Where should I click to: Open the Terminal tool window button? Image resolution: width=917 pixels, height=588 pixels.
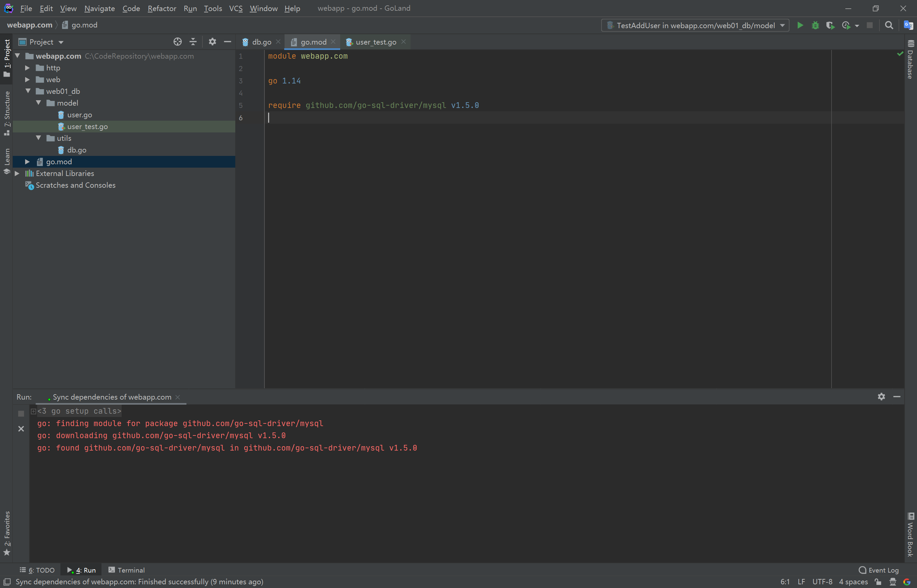pos(126,570)
